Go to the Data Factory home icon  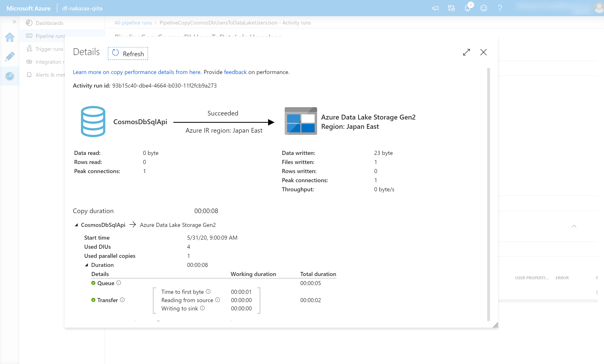pyautogui.click(x=10, y=37)
